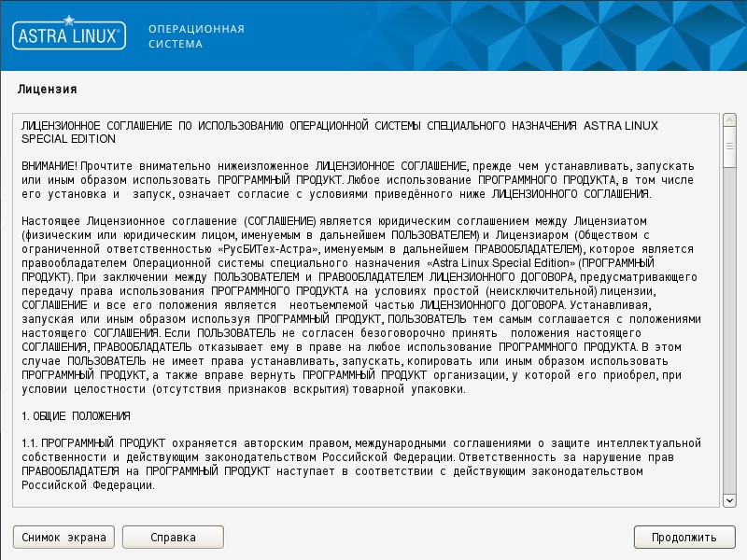Click the Лицензия page heading
Image resolution: width=747 pixels, height=560 pixels.
pos(47,89)
